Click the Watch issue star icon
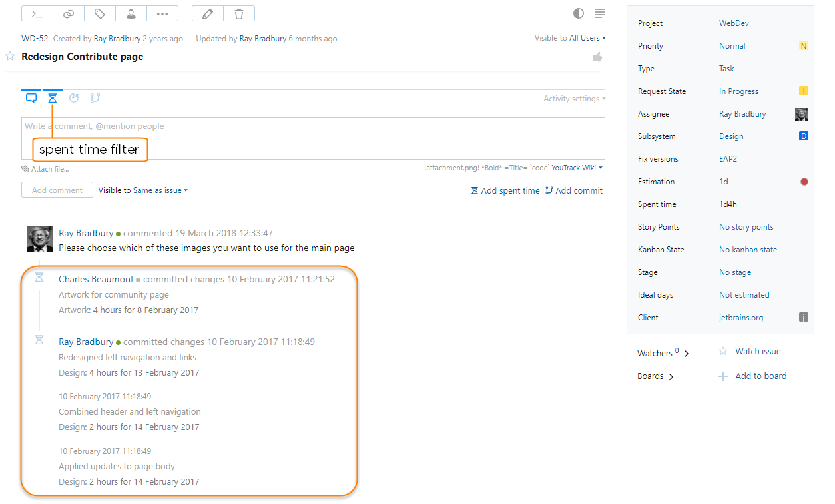Image resolution: width=835 pixels, height=504 pixels. click(x=723, y=351)
